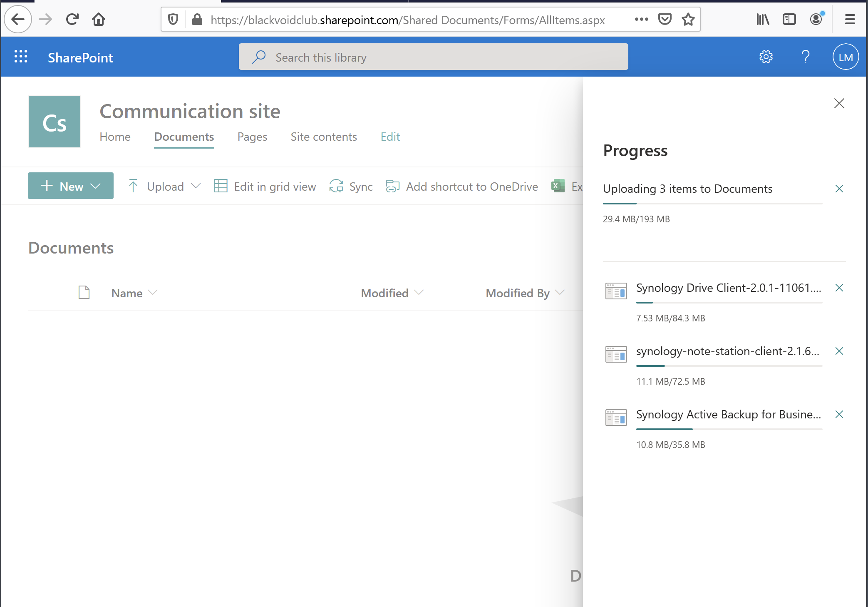Click the padlock site info icon
This screenshot has height=607, width=868.
pyautogui.click(x=197, y=20)
